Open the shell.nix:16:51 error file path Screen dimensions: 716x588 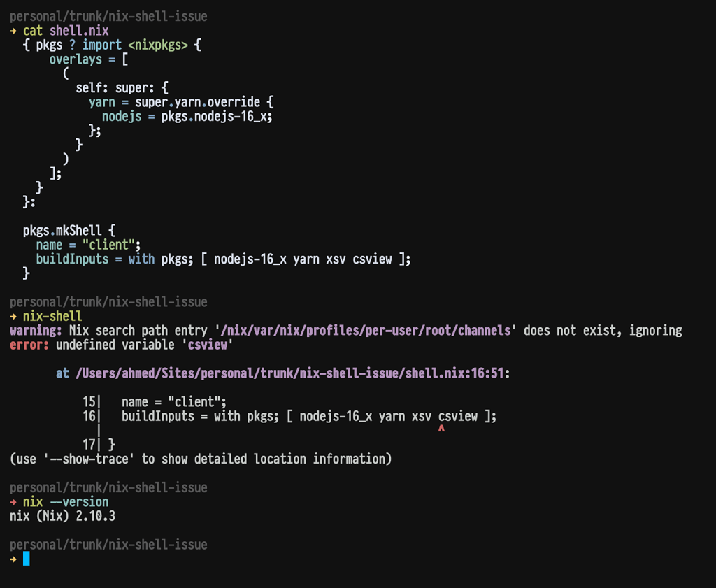[x=289, y=373]
